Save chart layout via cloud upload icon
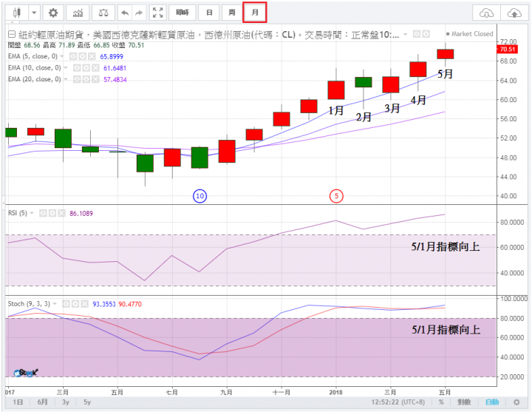532x412 pixels. pos(514,13)
